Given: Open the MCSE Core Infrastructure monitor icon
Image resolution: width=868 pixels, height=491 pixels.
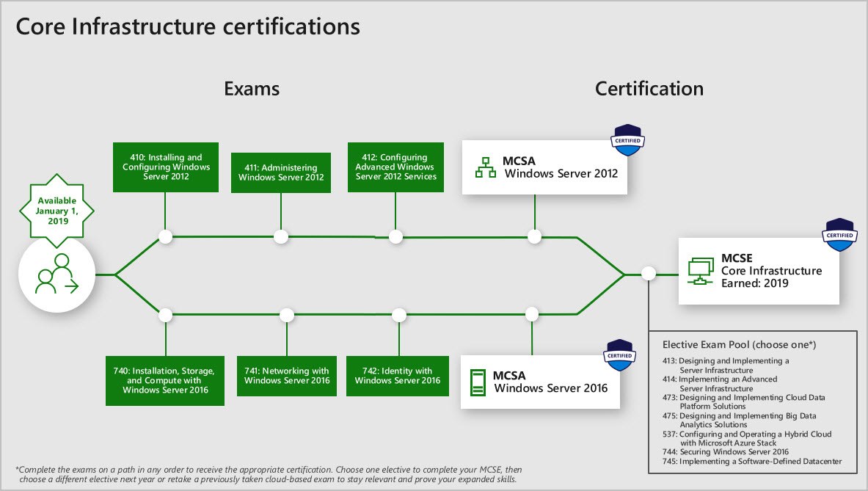Looking at the screenshot, I should 699,269.
